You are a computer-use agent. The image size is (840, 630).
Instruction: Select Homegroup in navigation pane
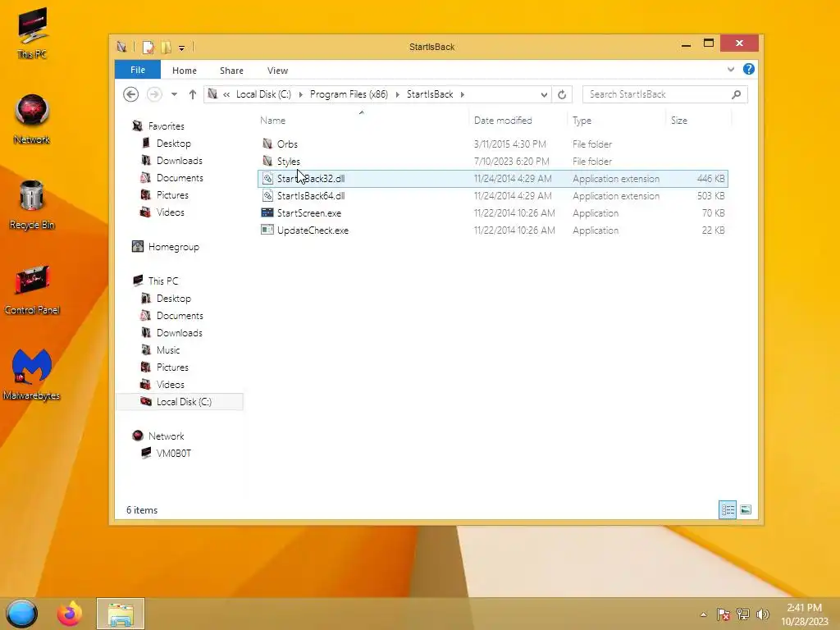[174, 247]
